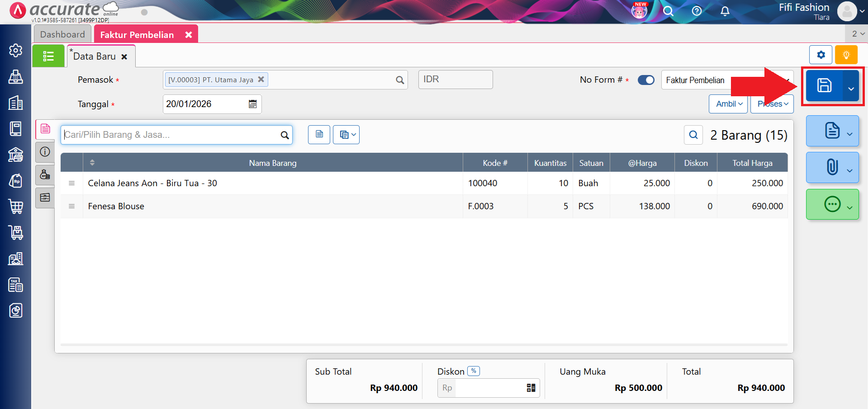Open the help question mark icon
Screen dimensions: 868x409
click(697, 11)
